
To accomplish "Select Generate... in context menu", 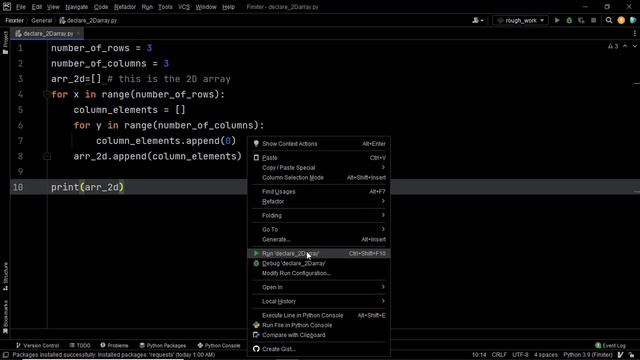I will [319, 239].
